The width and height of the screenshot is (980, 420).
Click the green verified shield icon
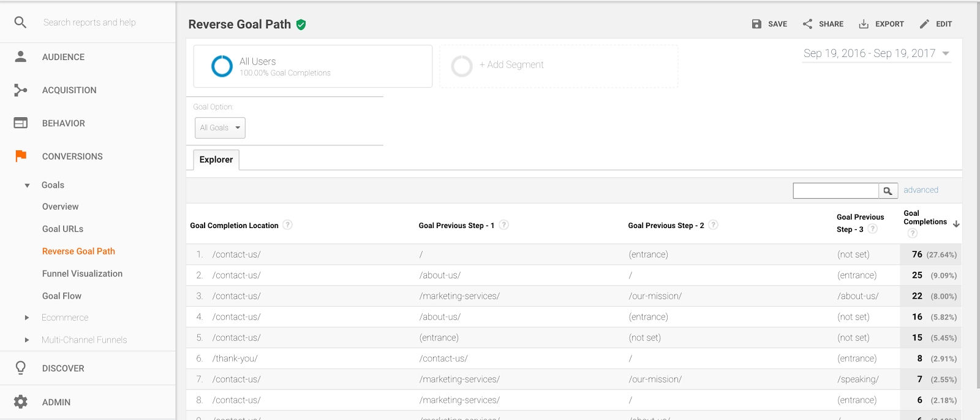pos(301,25)
